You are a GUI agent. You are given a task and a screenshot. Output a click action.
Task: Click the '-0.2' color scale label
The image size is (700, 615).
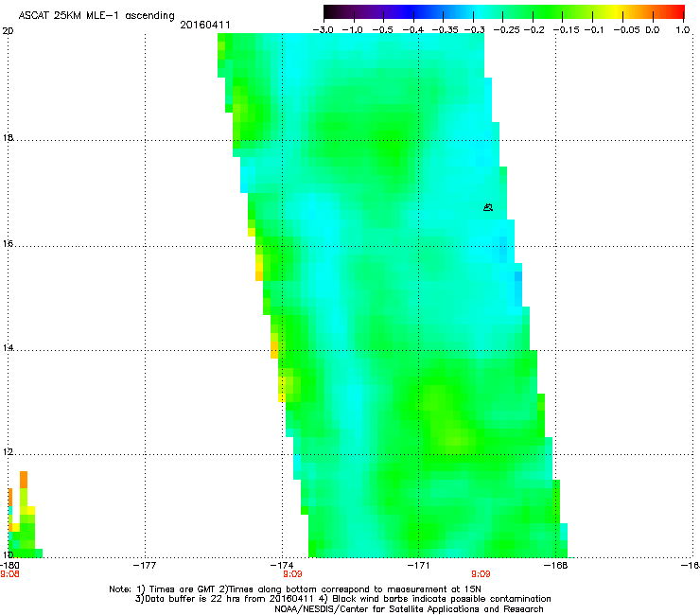534,30
